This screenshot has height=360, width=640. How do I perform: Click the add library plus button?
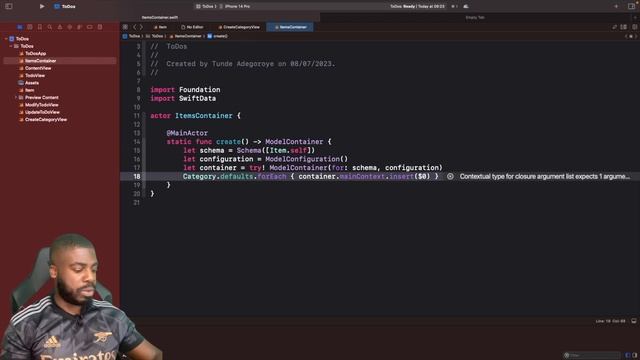(x=616, y=6)
